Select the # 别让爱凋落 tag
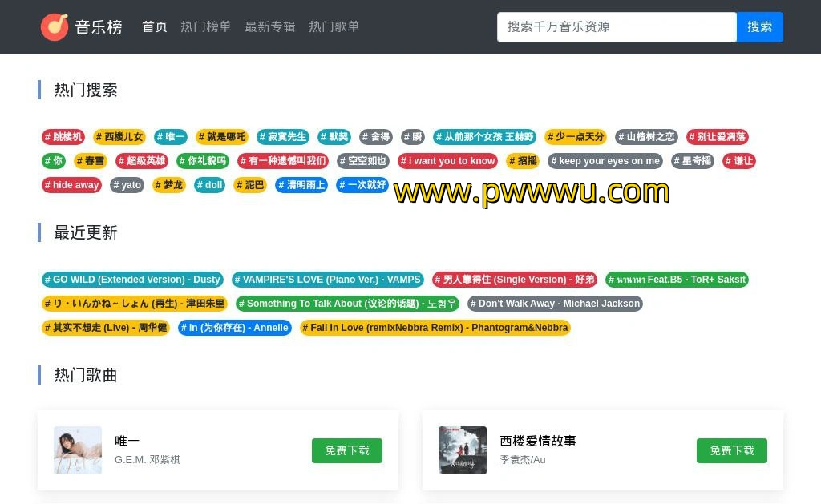The image size is (821, 504). click(x=717, y=136)
